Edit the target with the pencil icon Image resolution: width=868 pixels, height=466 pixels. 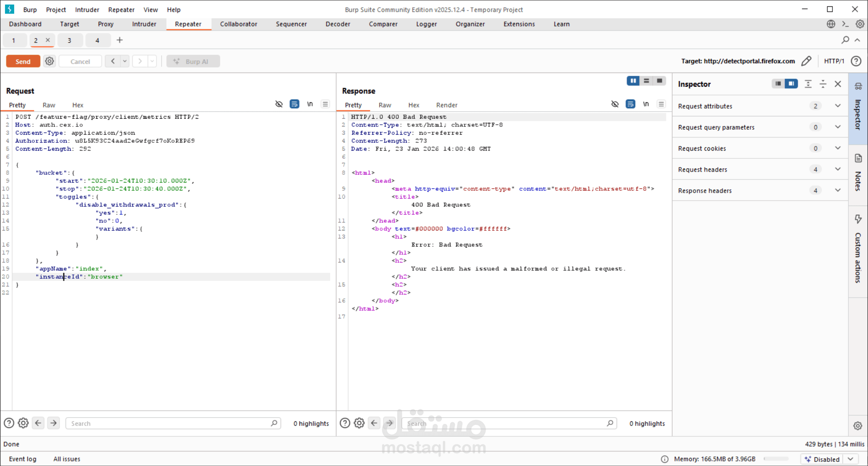806,61
